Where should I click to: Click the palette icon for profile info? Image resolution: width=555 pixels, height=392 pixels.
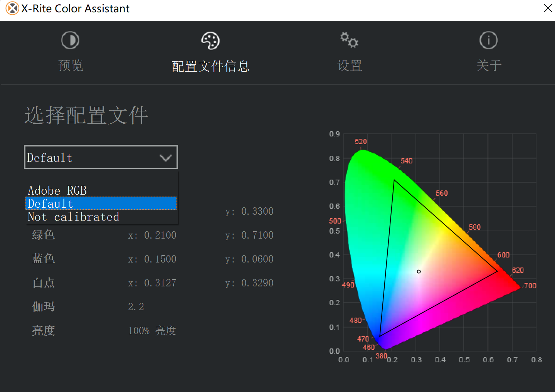(210, 41)
